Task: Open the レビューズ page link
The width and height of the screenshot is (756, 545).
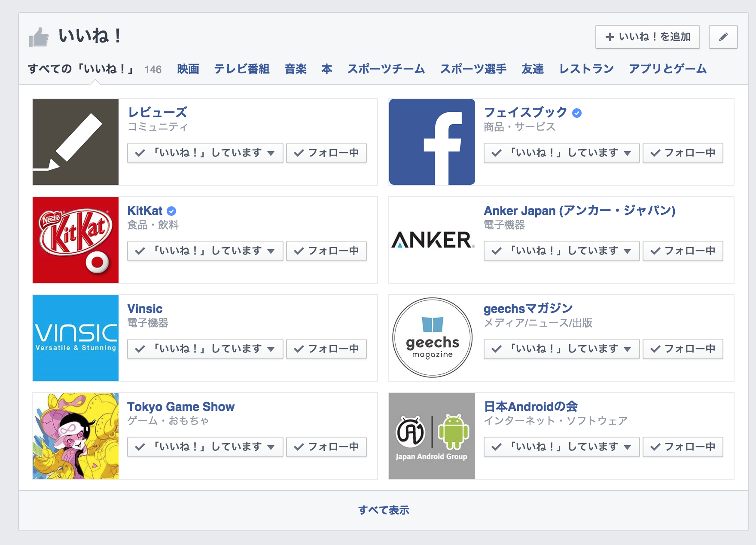Action: click(158, 113)
